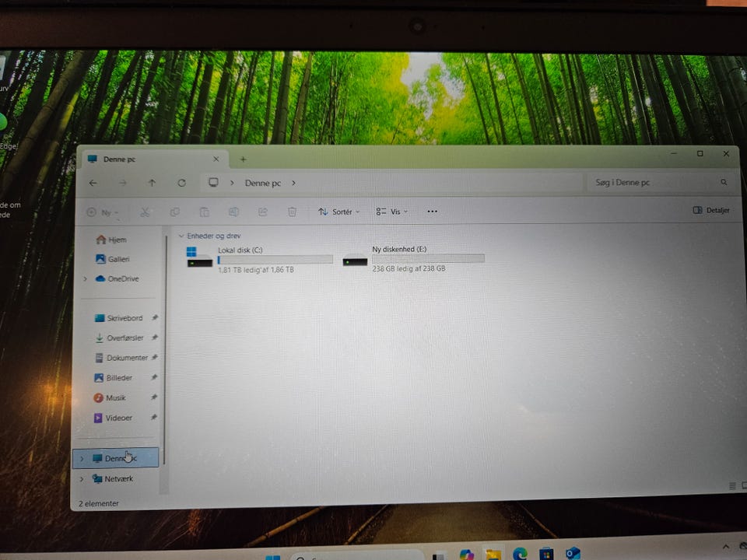Image resolution: width=747 pixels, height=560 pixels.
Task: Open the Dokumenter quick access folder
Action: point(121,358)
